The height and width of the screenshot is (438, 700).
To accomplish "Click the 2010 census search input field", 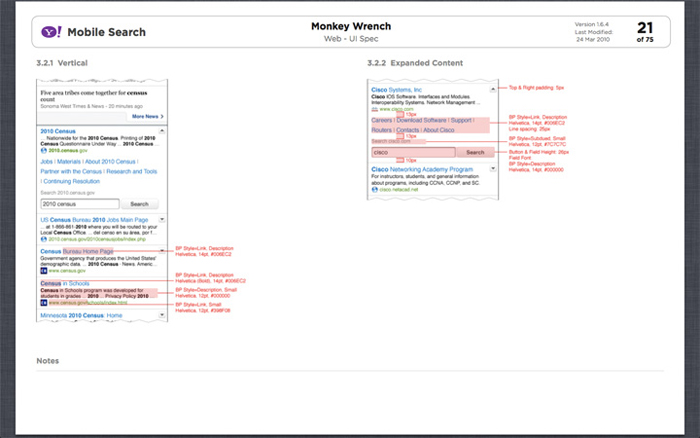I will (80, 204).
